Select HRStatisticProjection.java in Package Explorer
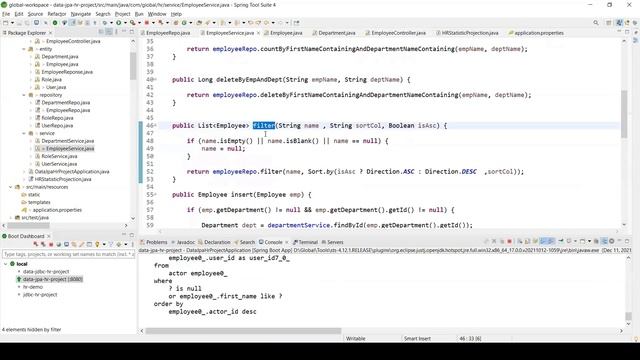Screen dimensions: 640x360 [x=63, y=179]
